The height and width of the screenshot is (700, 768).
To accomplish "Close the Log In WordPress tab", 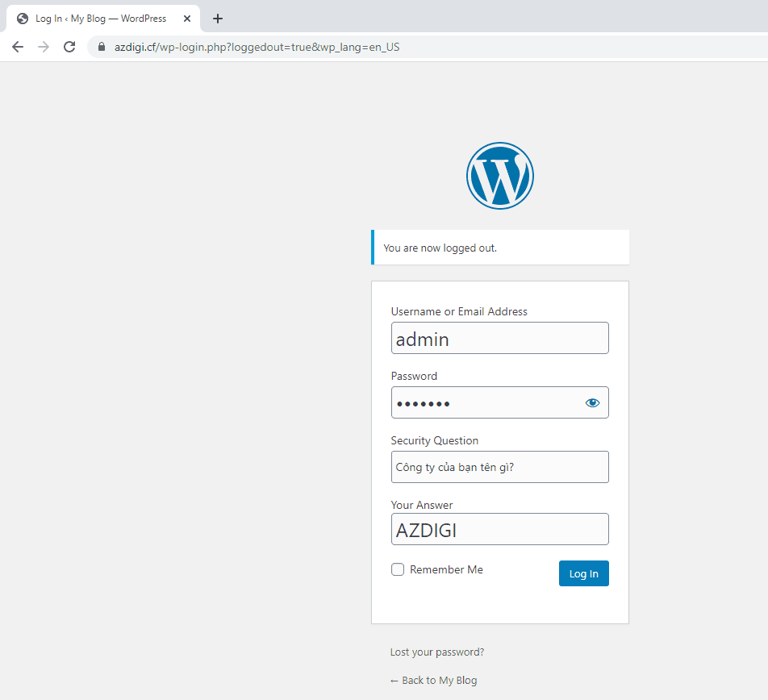I will point(187,19).
